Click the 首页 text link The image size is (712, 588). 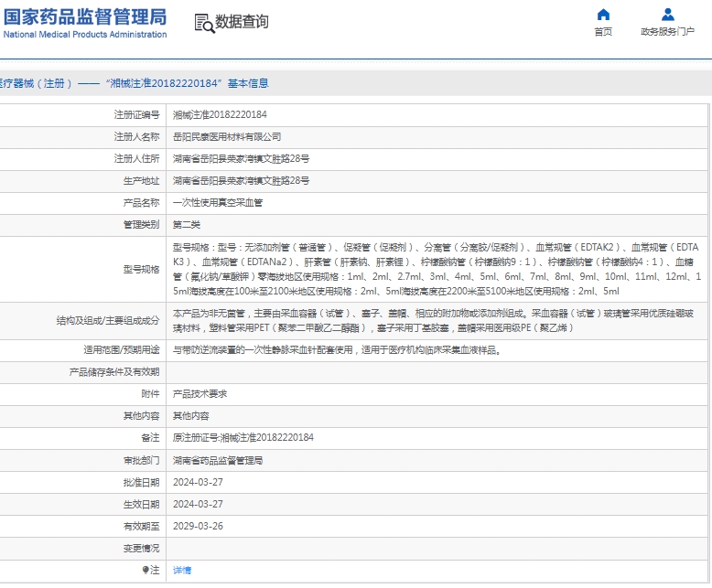point(603,32)
